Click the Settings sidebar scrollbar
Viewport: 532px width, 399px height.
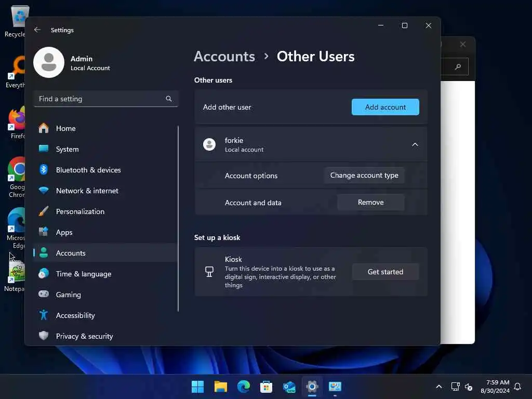point(178,219)
